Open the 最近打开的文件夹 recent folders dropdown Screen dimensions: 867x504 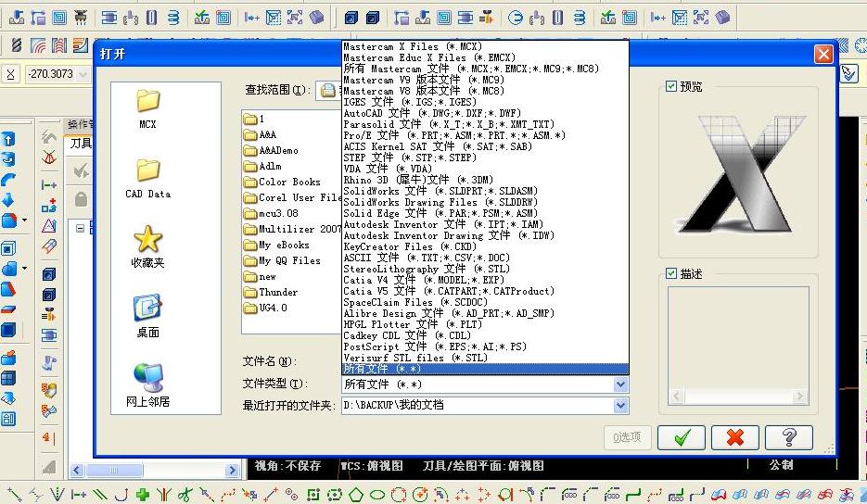tap(620, 406)
